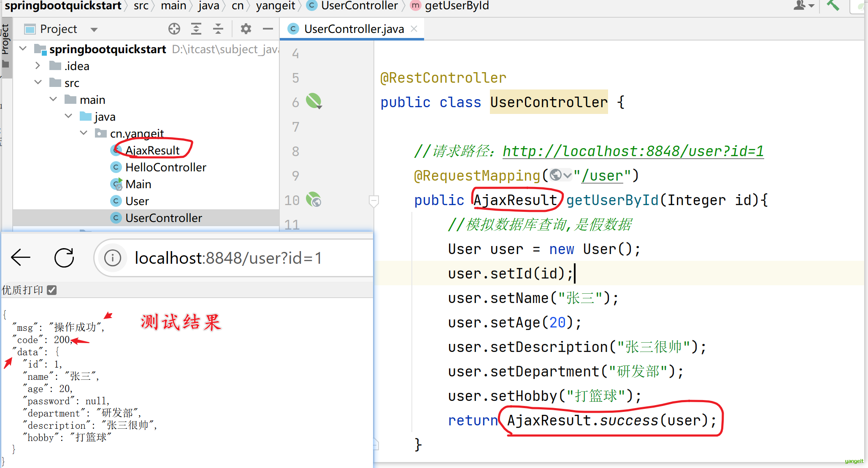The image size is (868, 468).
Task: Open the Project view dropdown arrow
Action: coord(94,30)
